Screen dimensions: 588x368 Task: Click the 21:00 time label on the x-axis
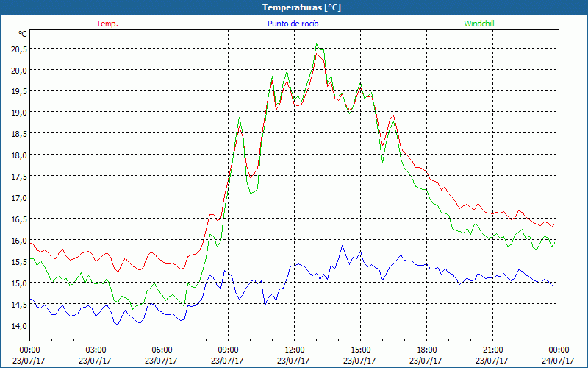click(x=492, y=350)
